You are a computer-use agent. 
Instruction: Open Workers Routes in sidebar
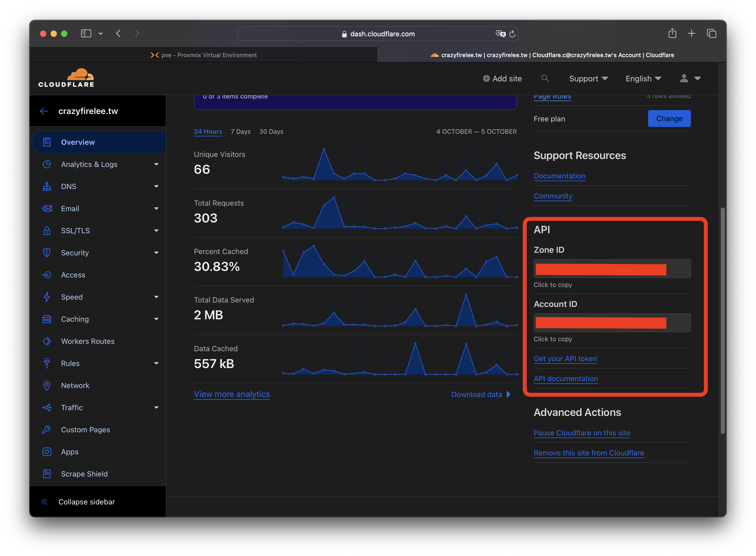coord(87,341)
